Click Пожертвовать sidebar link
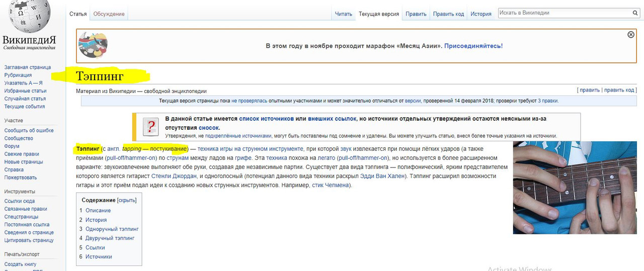 (x=21, y=177)
